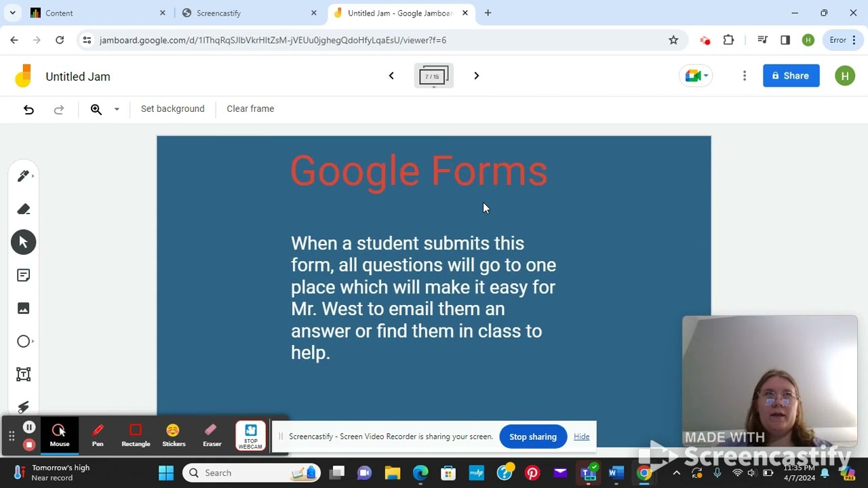Go to the next frame
Viewport: 868px width, 488px height.
point(476,76)
